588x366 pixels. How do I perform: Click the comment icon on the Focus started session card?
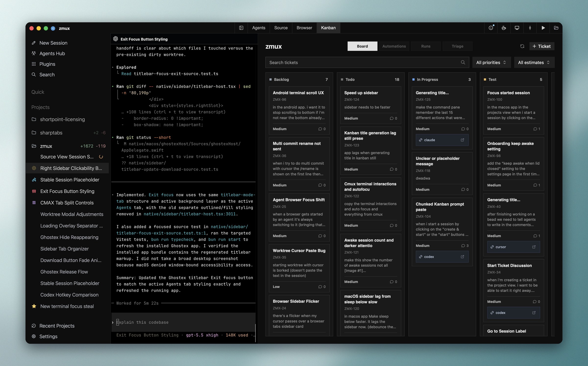535,129
